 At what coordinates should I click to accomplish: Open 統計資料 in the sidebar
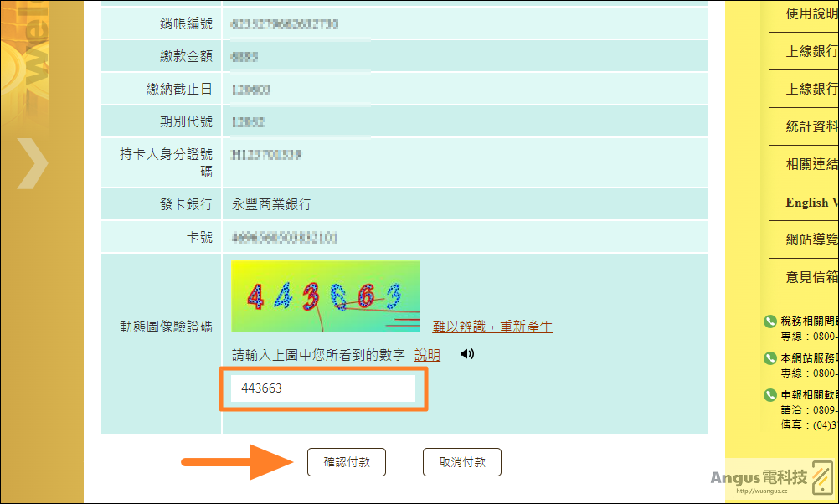pos(811,126)
